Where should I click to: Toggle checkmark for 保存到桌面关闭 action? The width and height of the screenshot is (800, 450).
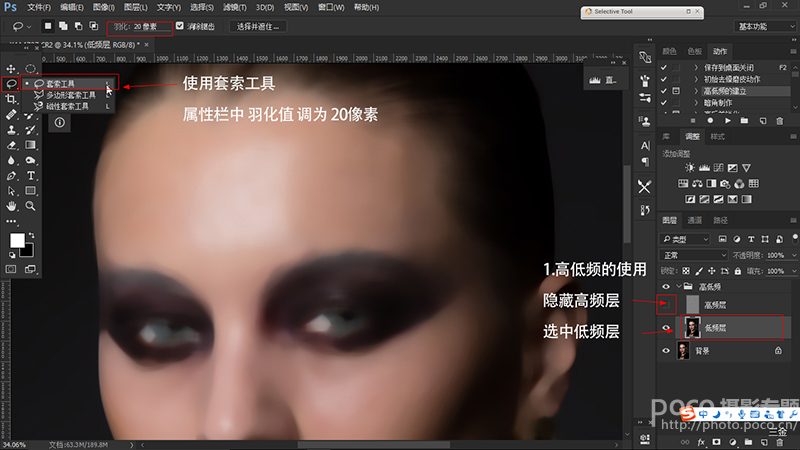[x=664, y=67]
